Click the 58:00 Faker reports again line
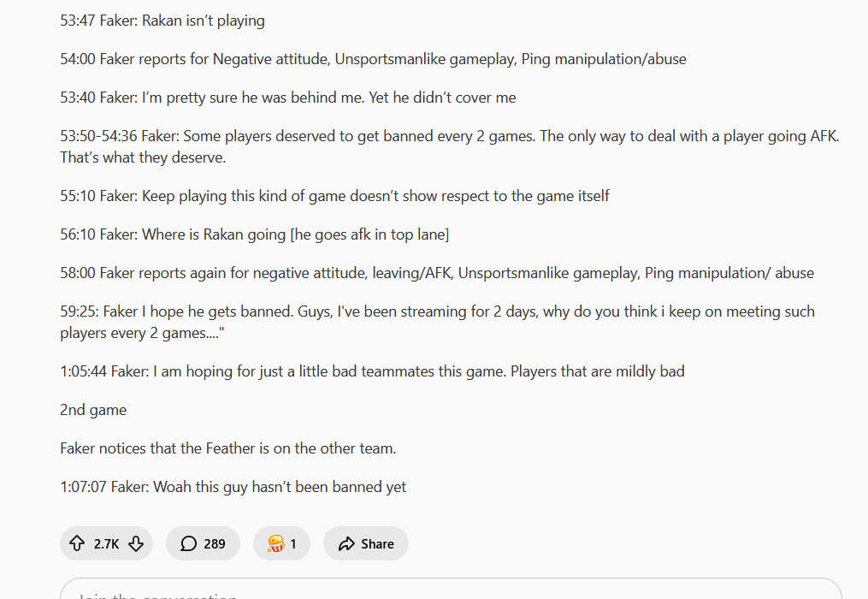Image resolution: width=868 pixels, height=599 pixels. [436, 273]
